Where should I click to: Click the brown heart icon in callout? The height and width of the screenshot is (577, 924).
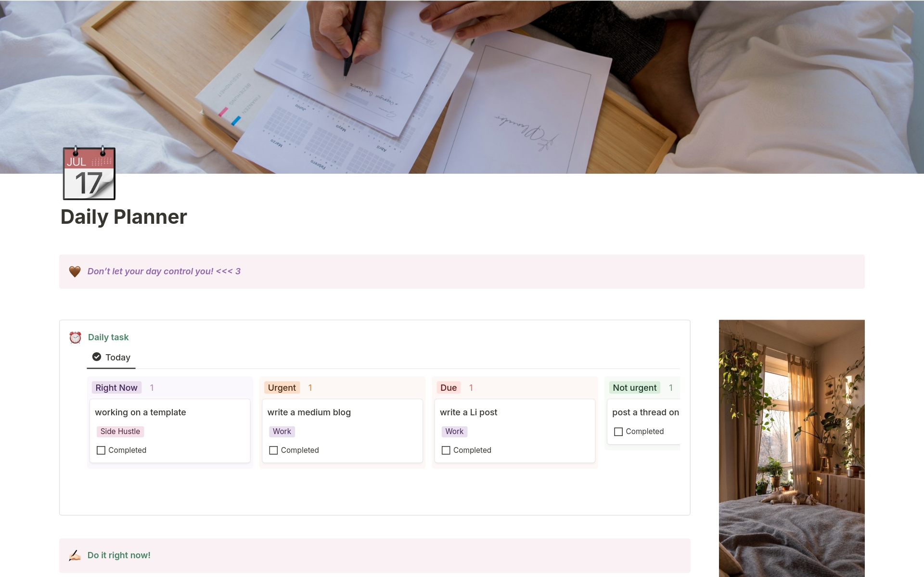(75, 270)
